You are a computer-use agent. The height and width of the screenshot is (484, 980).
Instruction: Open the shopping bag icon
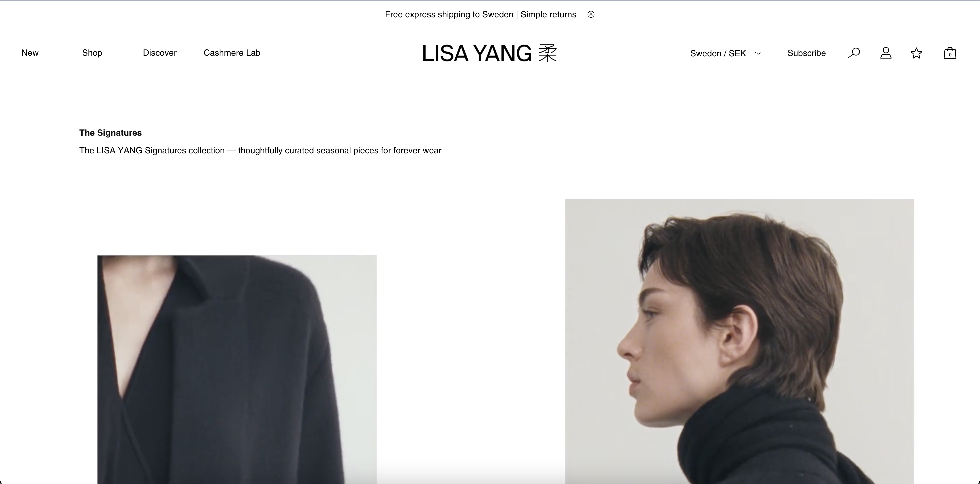tap(950, 53)
